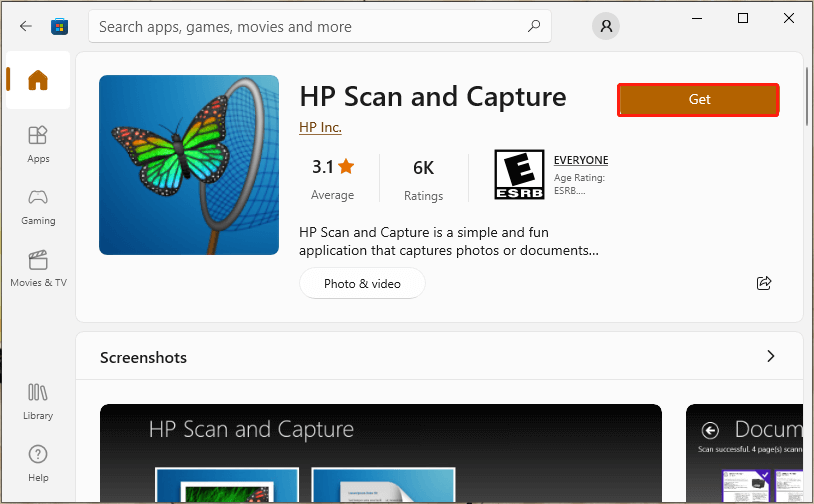Click the orange star rating icon
This screenshot has width=814, height=504.
[x=346, y=167]
